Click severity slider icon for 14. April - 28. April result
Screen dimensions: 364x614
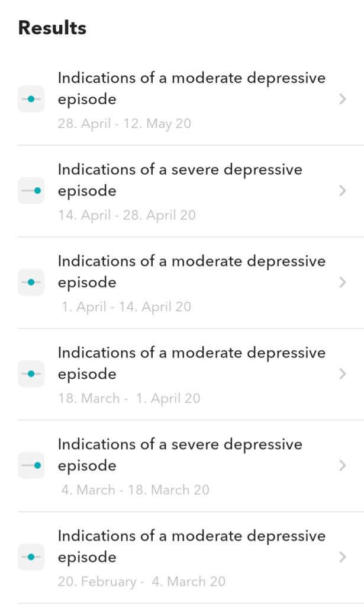point(31,191)
